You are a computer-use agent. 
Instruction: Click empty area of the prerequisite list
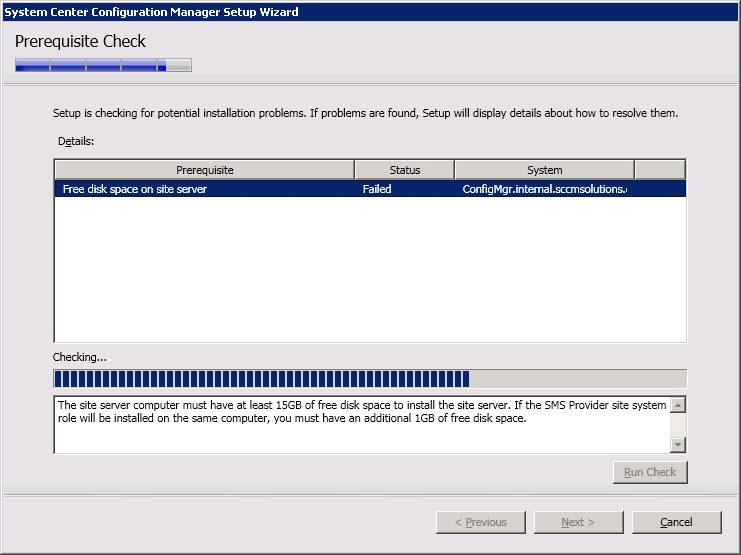pos(369,270)
